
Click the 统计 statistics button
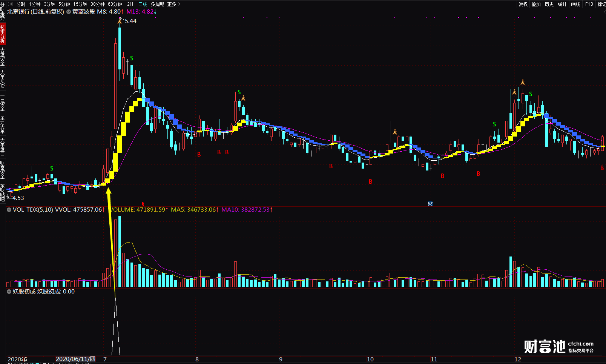coord(563,4)
